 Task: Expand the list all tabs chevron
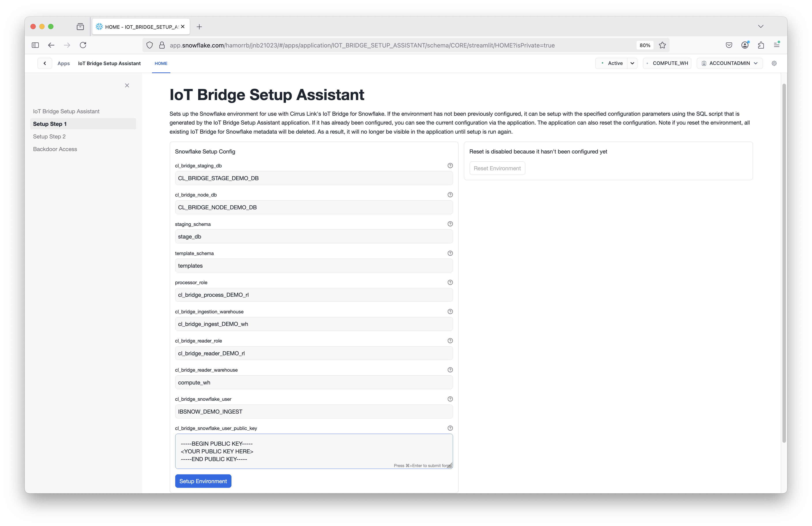click(761, 27)
